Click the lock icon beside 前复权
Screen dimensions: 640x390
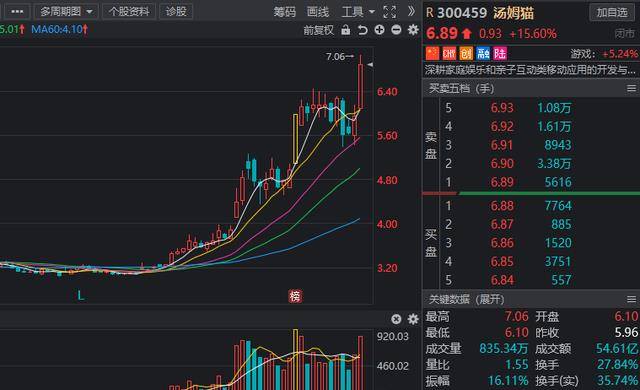pos(346,30)
